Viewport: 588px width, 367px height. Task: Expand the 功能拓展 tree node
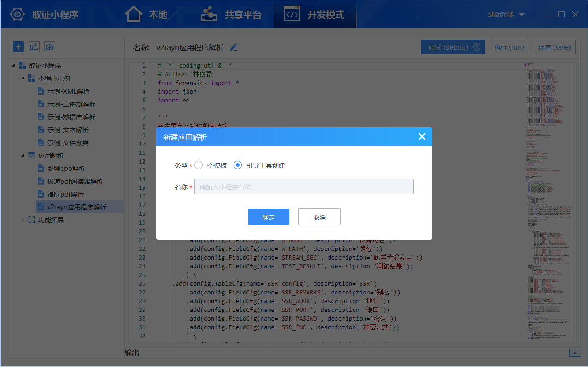[x=23, y=220]
